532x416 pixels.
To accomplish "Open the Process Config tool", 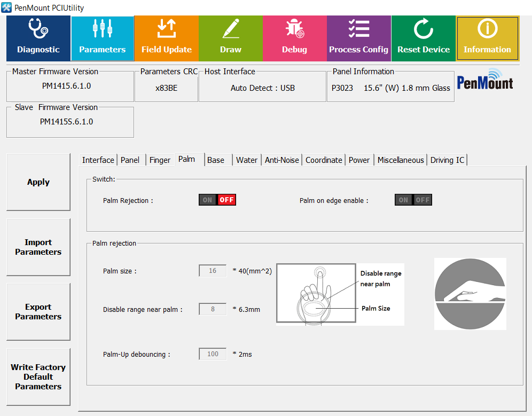I will click(358, 38).
